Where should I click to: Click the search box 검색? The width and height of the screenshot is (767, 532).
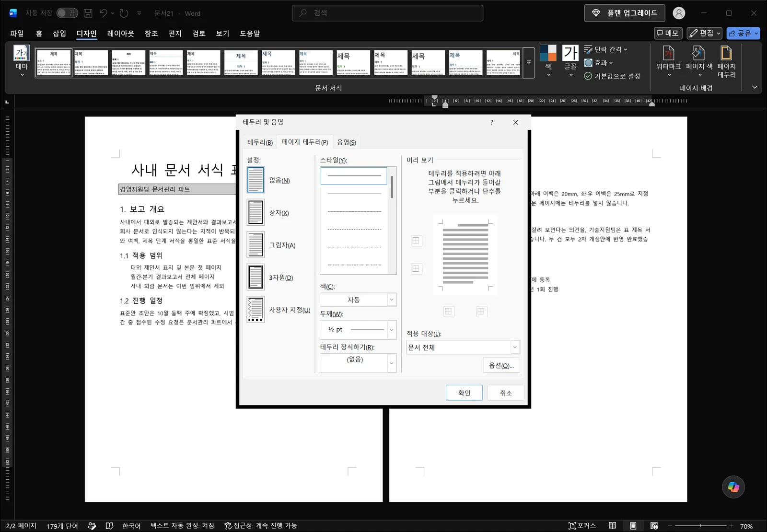387,13
